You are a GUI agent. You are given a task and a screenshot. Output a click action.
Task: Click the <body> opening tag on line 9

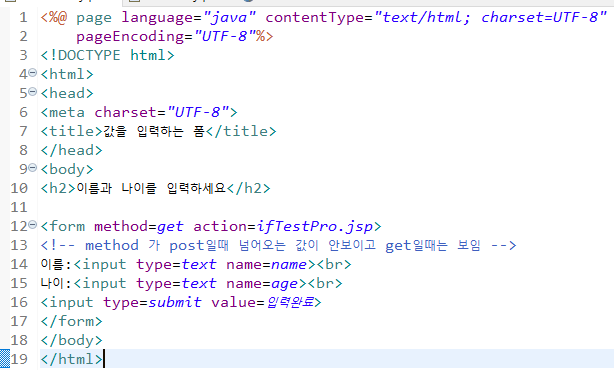(67, 169)
